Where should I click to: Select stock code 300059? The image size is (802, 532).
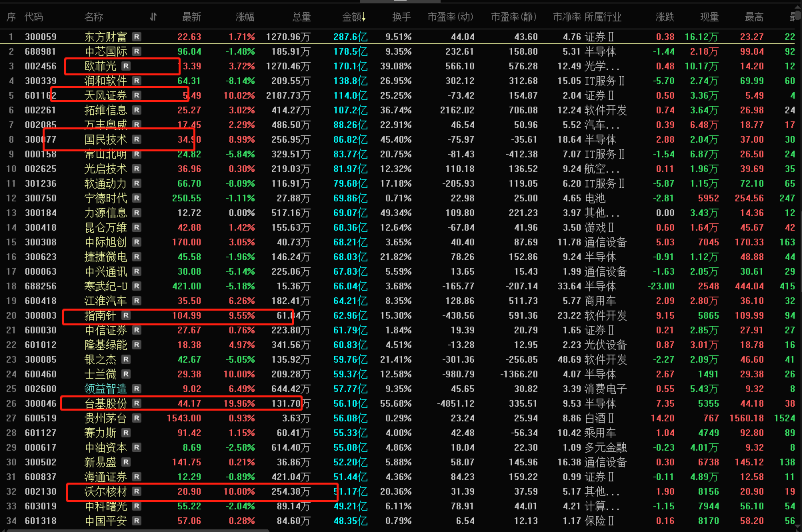[x=41, y=37]
